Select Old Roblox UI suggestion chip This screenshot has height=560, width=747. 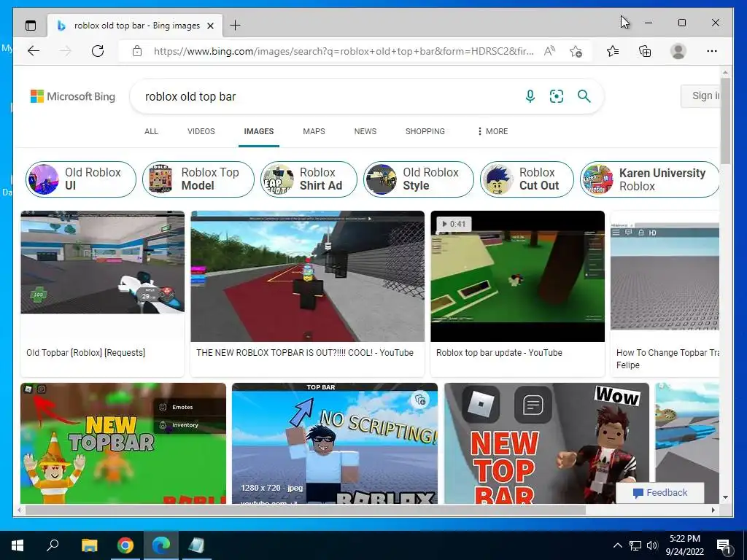coord(81,179)
